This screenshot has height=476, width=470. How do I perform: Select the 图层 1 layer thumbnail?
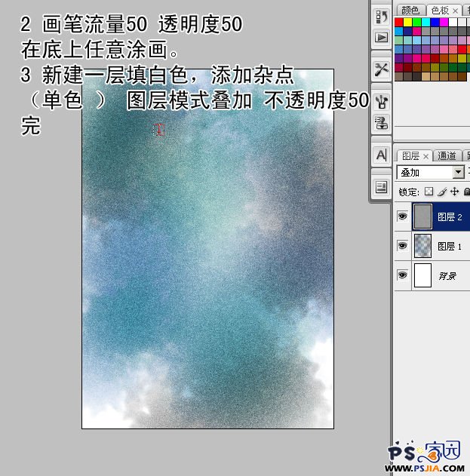[x=423, y=247]
